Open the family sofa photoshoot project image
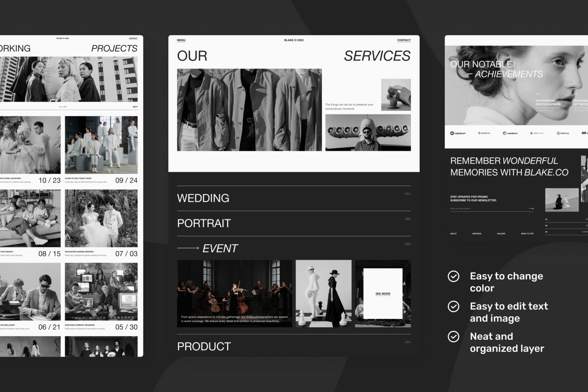The image size is (588, 392). 30,218
